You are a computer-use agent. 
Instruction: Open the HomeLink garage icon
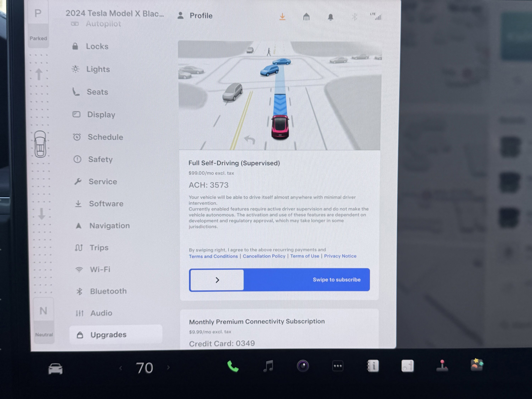click(x=306, y=16)
